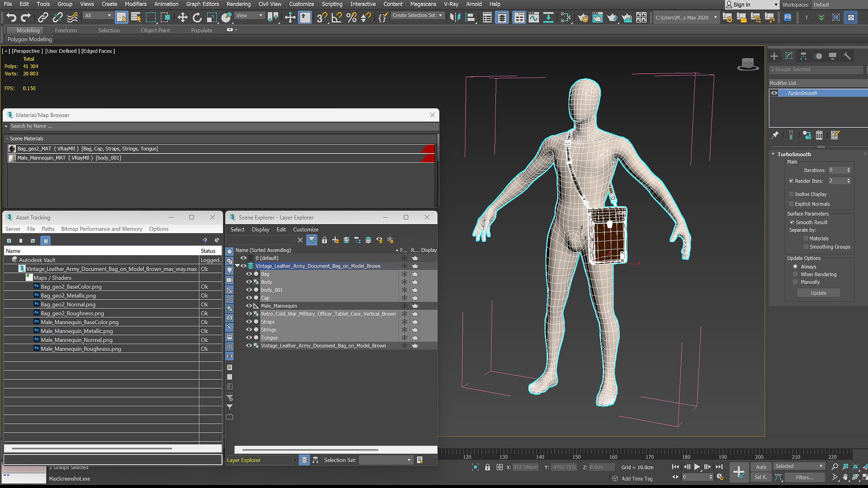Image resolution: width=868 pixels, height=488 pixels.
Task: Collapse the Scene Materials section
Action: coord(7,139)
